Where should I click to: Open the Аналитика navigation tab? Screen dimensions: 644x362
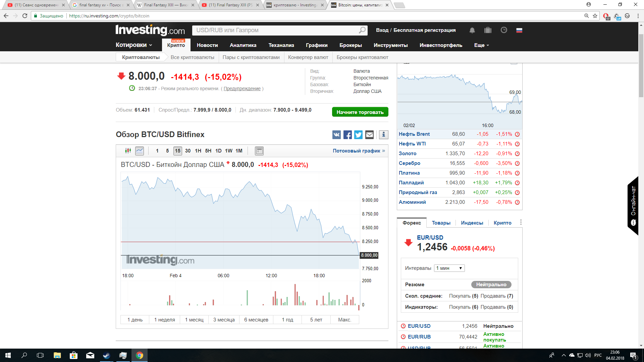pos(243,45)
